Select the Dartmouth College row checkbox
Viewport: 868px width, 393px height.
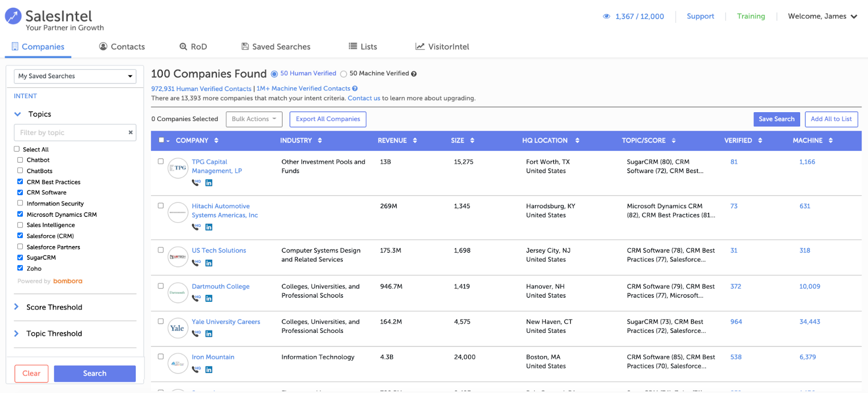[x=161, y=286]
